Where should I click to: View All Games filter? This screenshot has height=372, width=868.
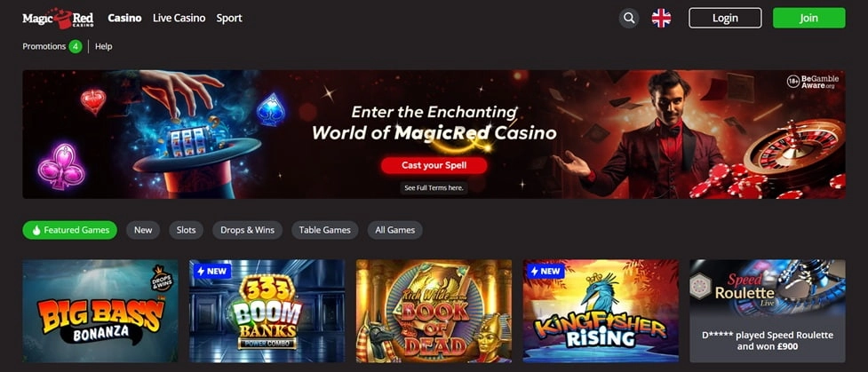395,230
